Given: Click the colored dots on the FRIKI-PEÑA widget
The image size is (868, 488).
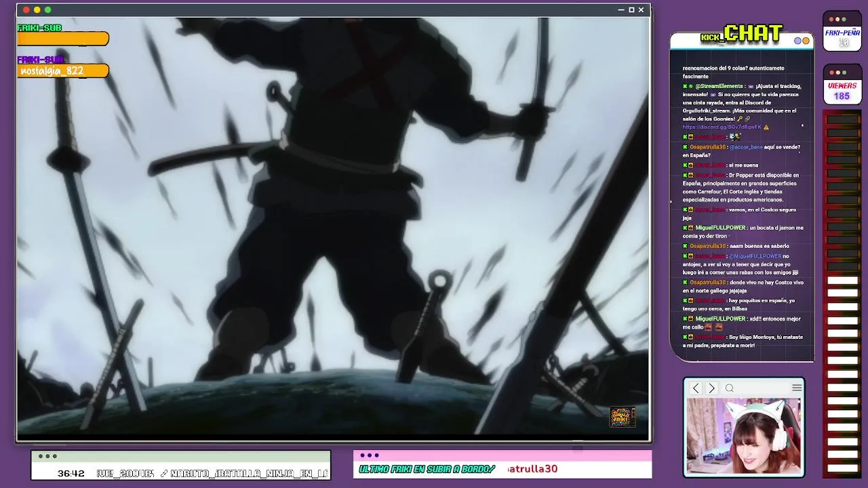Looking at the screenshot, I should 837,19.
